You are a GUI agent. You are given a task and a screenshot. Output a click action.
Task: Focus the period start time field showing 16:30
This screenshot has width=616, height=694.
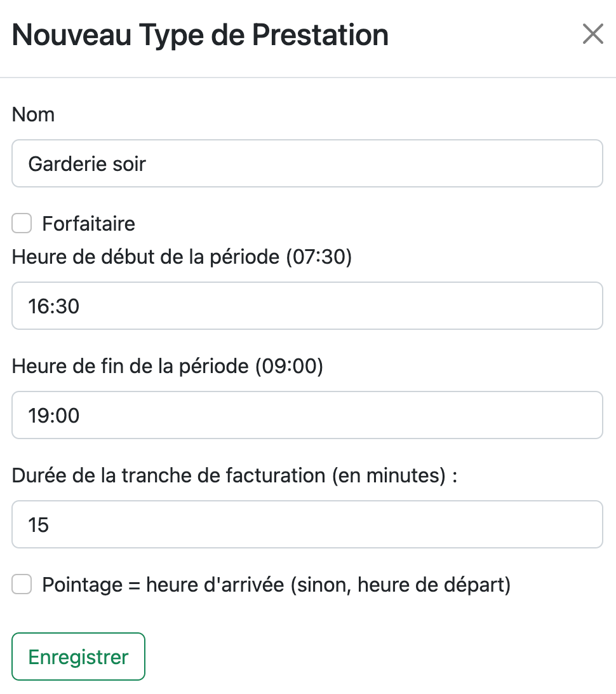307,306
